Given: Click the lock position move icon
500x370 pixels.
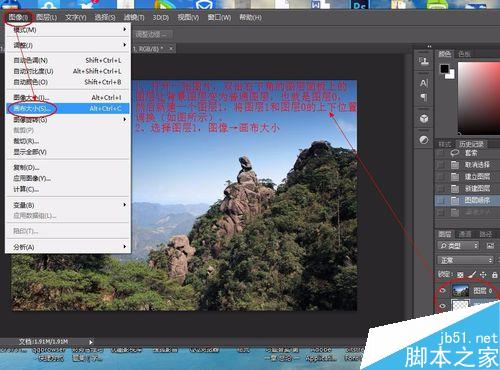Looking at the screenshot, I should pyautogui.click(x=483, y=275).
